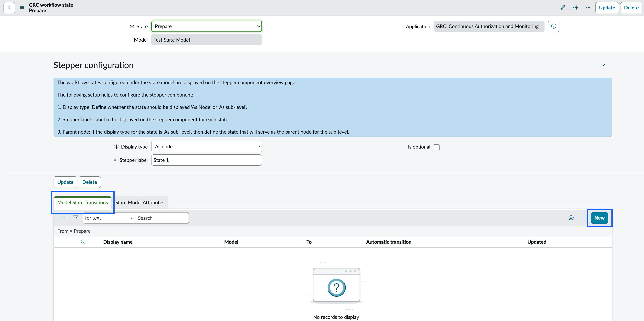The height and width of the screenshot is (321, 644).
Task: Open column search magnifier icon
Action: (x=83, y=242)
